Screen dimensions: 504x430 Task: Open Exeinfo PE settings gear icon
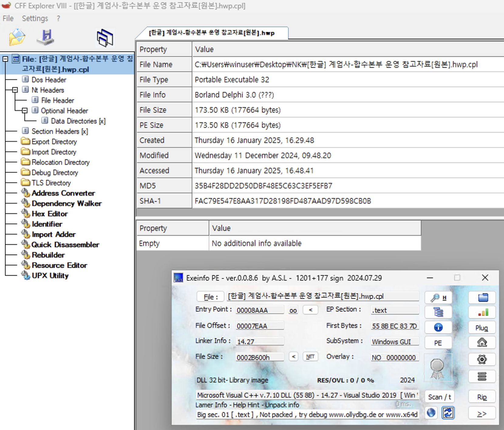pyautogui.click(x=482, y=360)
